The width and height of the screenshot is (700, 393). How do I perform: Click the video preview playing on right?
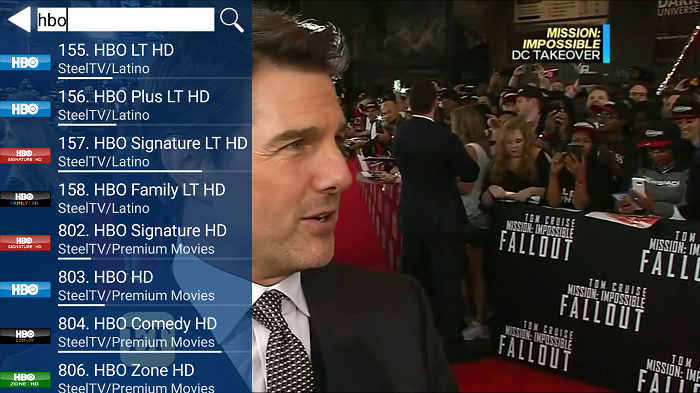point(476,196)
